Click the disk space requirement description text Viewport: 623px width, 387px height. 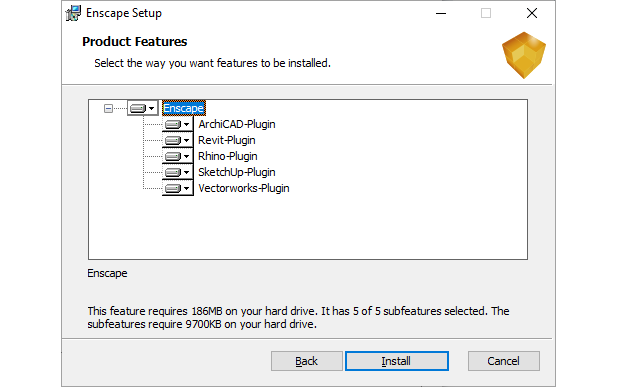[x=298, y=317]
